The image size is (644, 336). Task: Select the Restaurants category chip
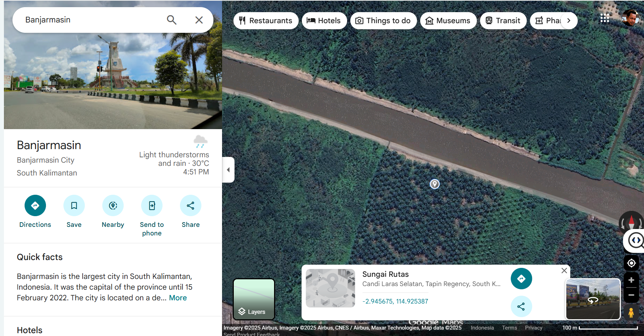tap(266, 21)
